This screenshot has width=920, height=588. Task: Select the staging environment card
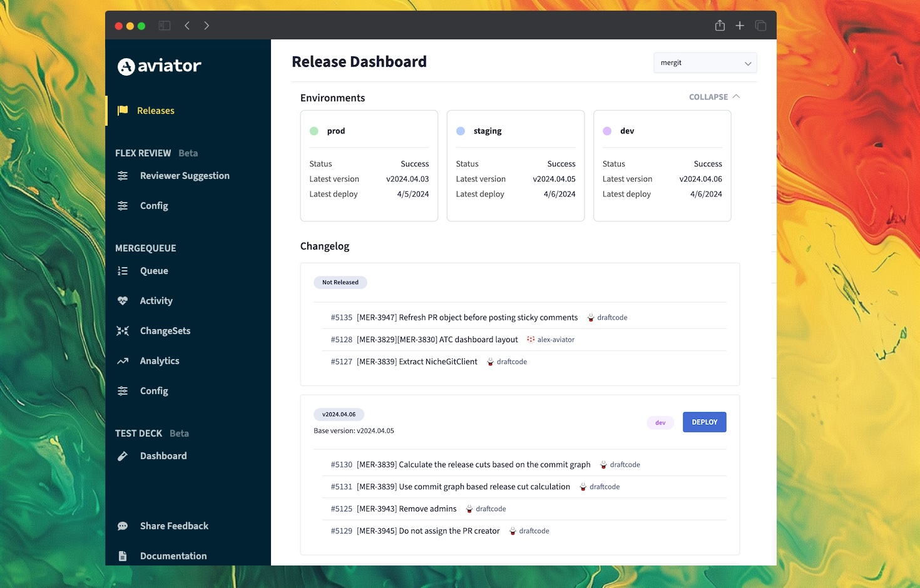[516, 166]
